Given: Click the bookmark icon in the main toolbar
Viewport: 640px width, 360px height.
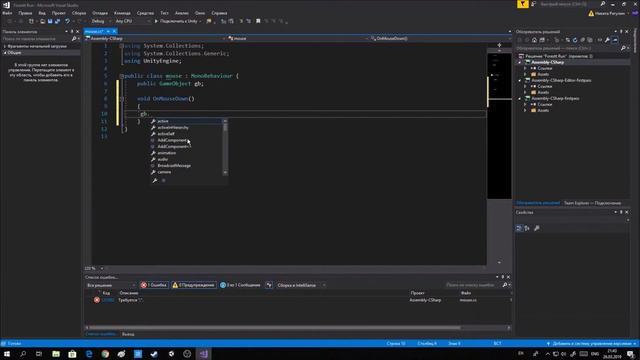Looking at the screenshot, I should coord(258,21).
